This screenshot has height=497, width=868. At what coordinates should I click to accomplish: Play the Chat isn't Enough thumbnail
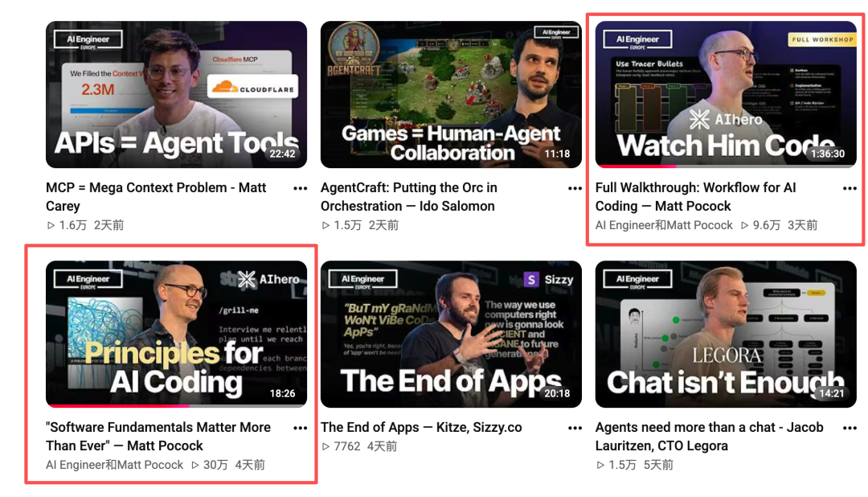pyautogui.click(x=726, y=334)
